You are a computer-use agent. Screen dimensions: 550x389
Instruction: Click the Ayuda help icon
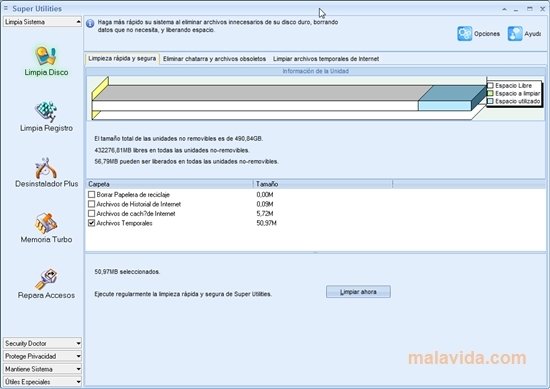pyautogui.click(x=515, y=34)
